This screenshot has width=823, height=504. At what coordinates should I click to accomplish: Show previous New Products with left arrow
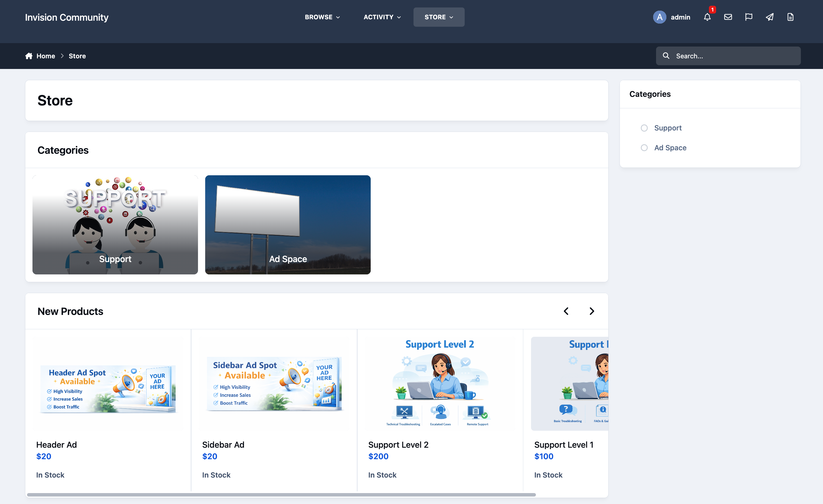point(566,311)
